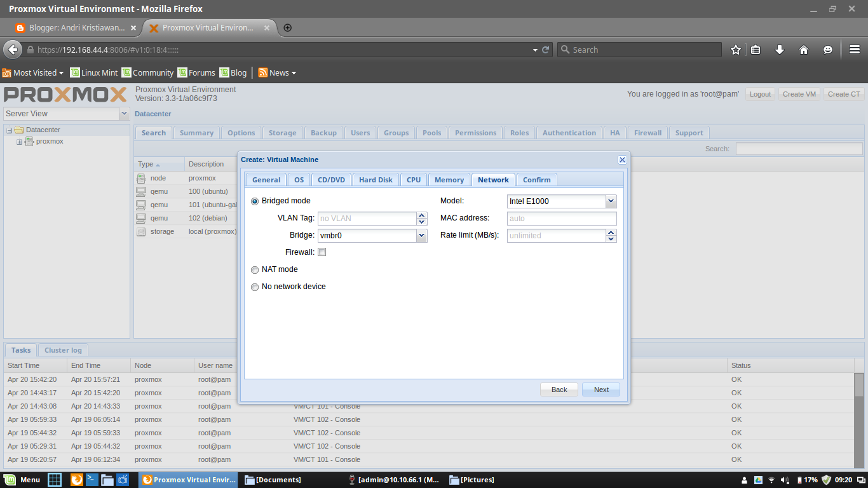Click the Create CT button
The height and width of the screenshot is (488, 868).
pyautogui.click(x=844, y=94)
